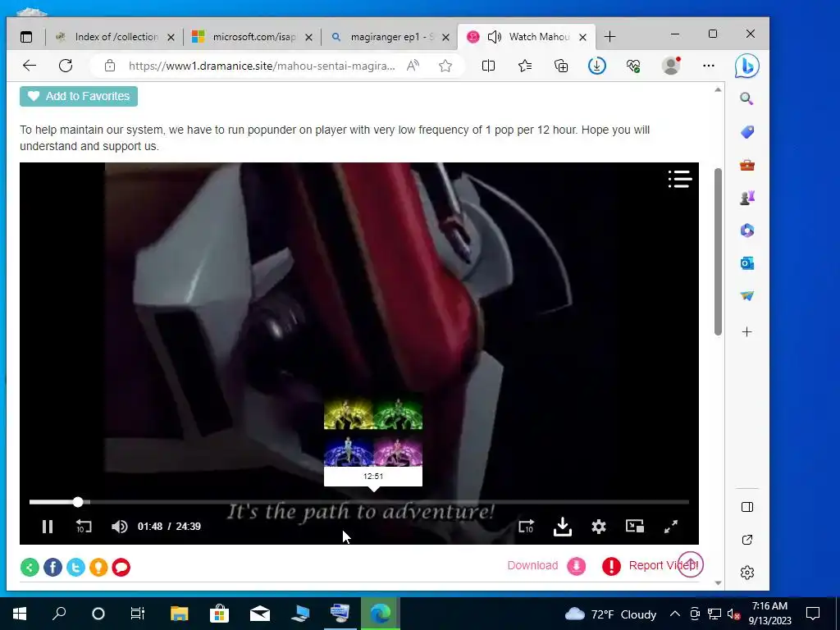840x630 pixels.
Task: Click the video progress bar knob
Action: [78, 502]
